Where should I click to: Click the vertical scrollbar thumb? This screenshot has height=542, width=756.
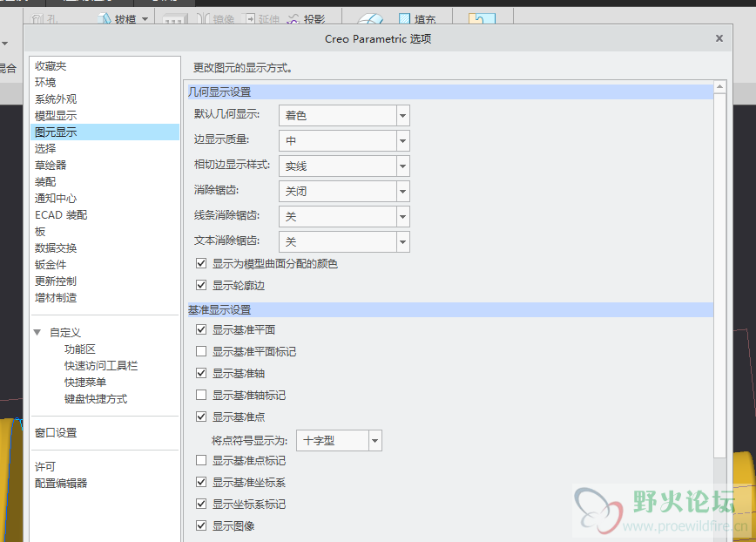pyautogui.click(x=719, y=276)
